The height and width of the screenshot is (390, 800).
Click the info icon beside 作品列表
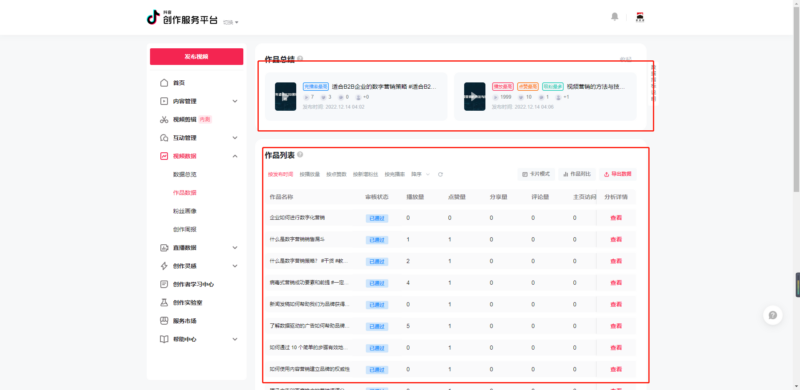pyautogui.click(x=300, y=154)
